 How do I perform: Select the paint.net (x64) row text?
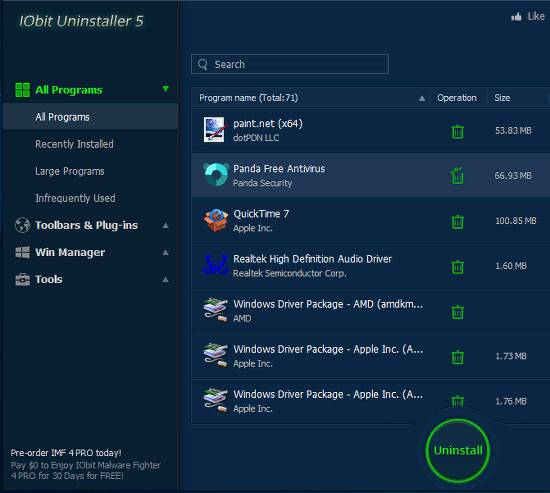(268, 124)
